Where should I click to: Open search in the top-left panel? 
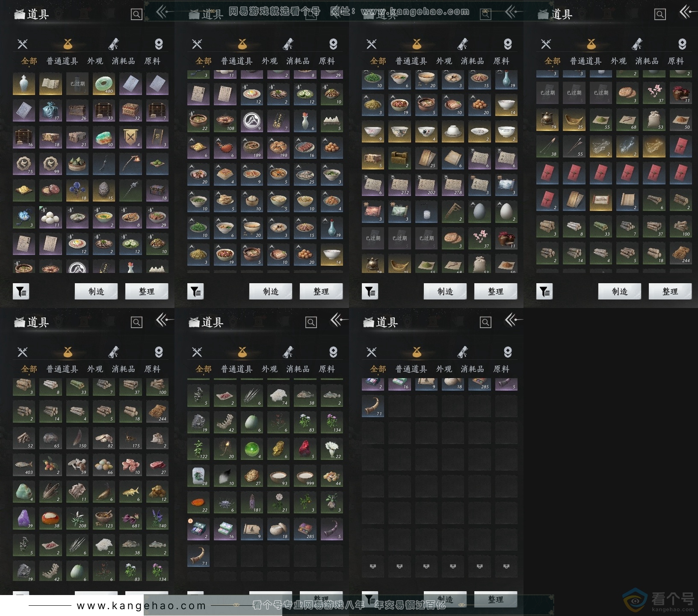(136, 15)
